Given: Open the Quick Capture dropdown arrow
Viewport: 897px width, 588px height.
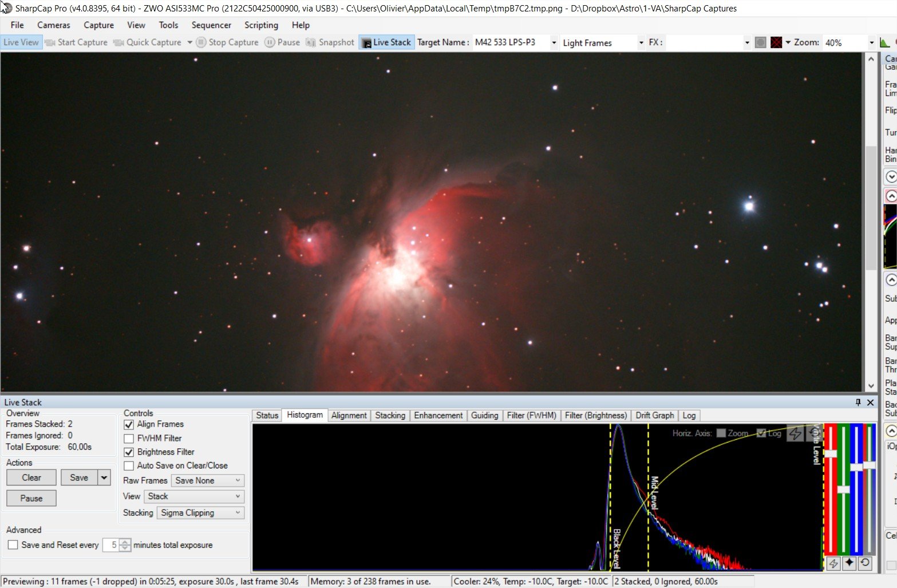Looking at the screenshot, I should [x=189, y=42].
